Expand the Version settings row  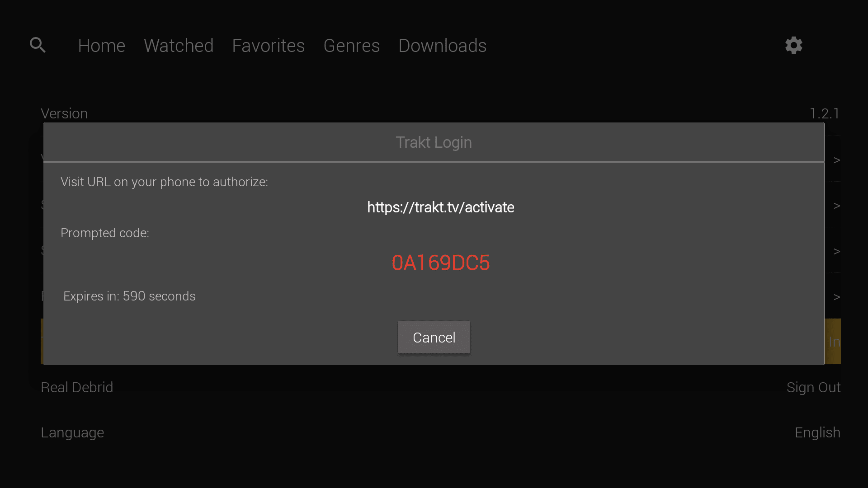[434, 113]
